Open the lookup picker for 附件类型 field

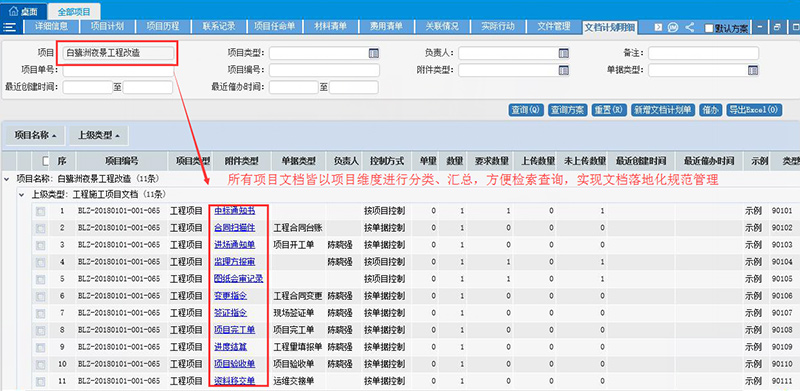click(563, 70)
